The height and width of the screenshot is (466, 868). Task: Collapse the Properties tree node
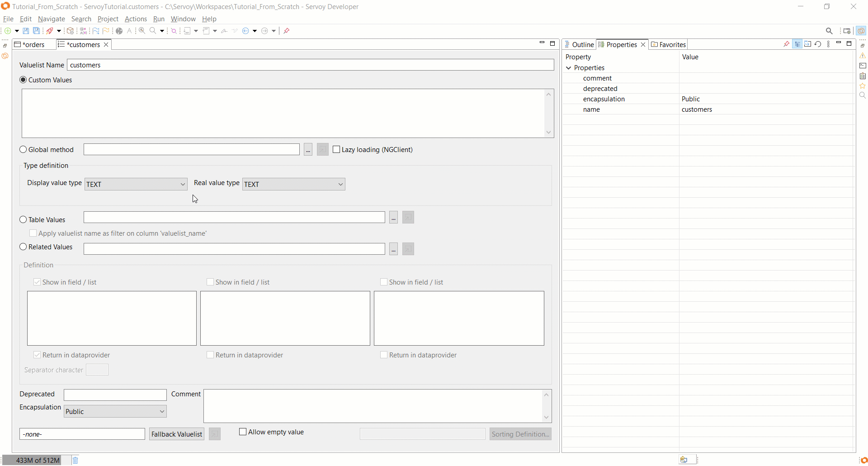pos(569,68)
